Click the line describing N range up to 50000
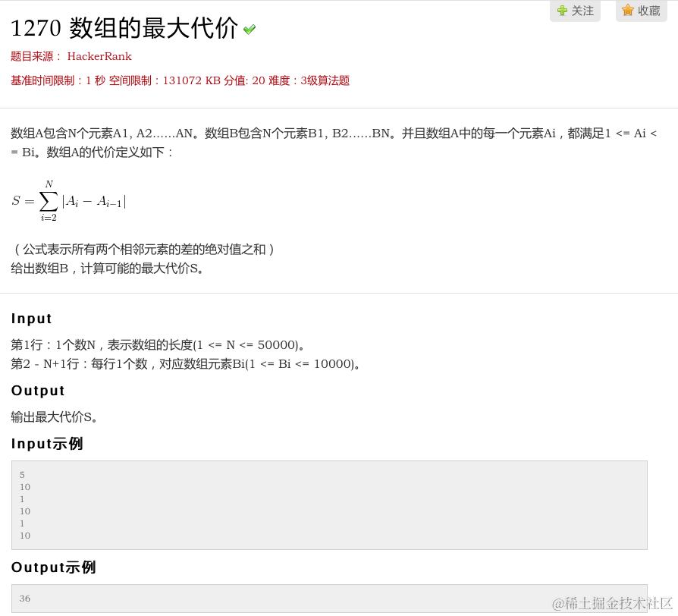This screenshot has width=678, height=616. (158, 344)
